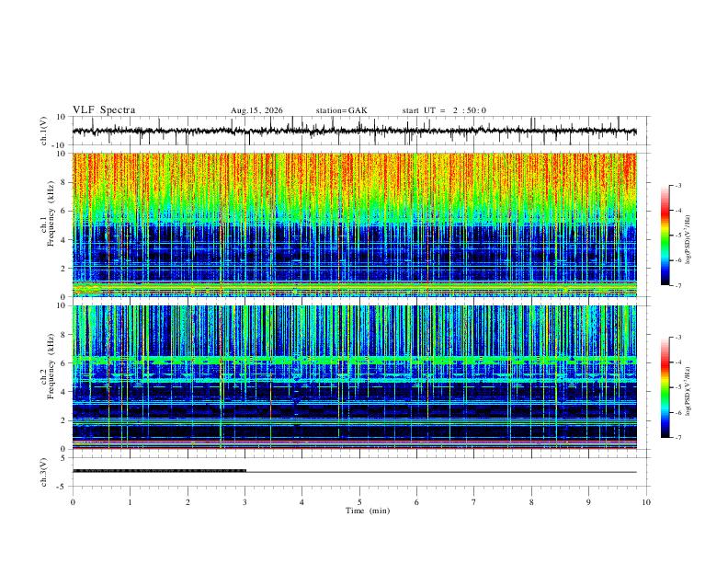This screenshot has height=563, width=728.
Task: Click the 5 minute time axis tick label
Action: pyautogui.click(x=359, y=502)
